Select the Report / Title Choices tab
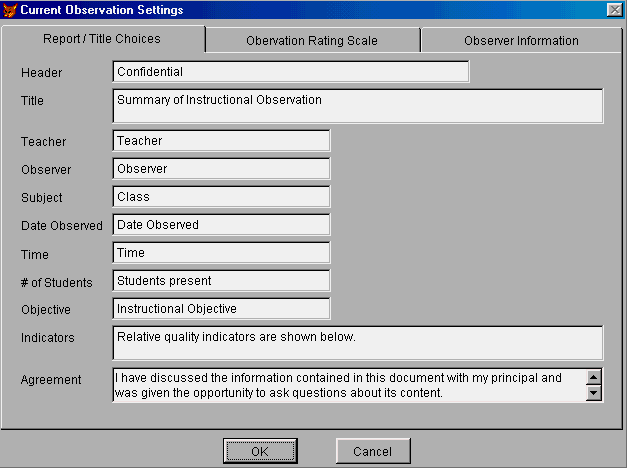Image resolution: width=627 pixels, height=468 pixels. [102, 39]
